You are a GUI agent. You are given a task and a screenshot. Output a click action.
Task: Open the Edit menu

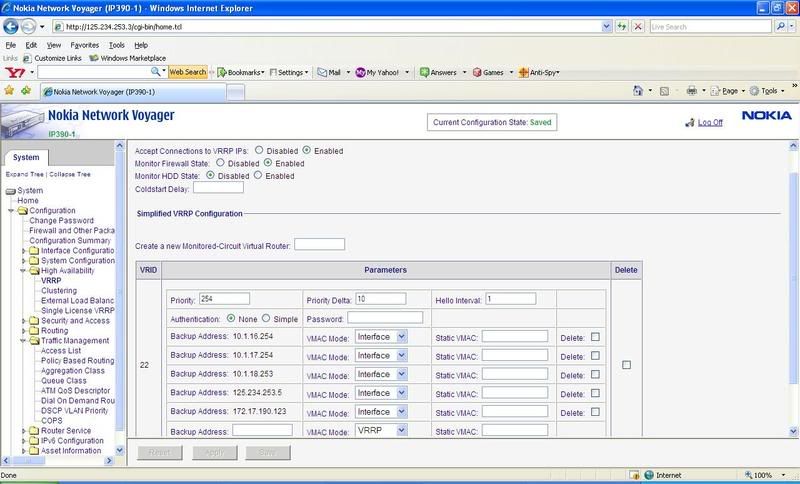[x=31, y=45]
